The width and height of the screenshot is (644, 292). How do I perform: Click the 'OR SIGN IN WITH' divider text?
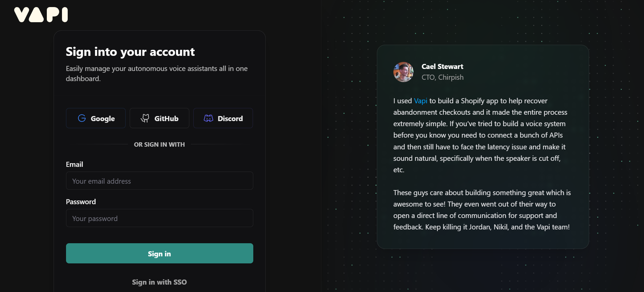pos(159,144)
